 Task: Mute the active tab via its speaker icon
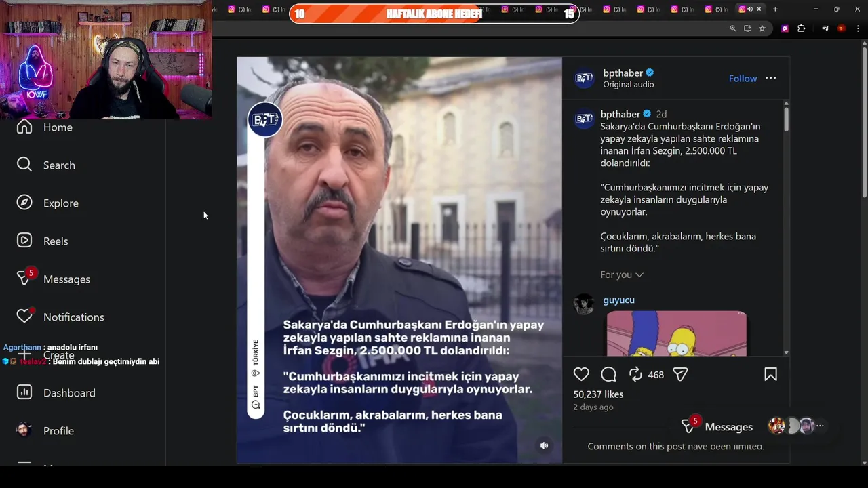pyautogui.click(x=750, y=9)
